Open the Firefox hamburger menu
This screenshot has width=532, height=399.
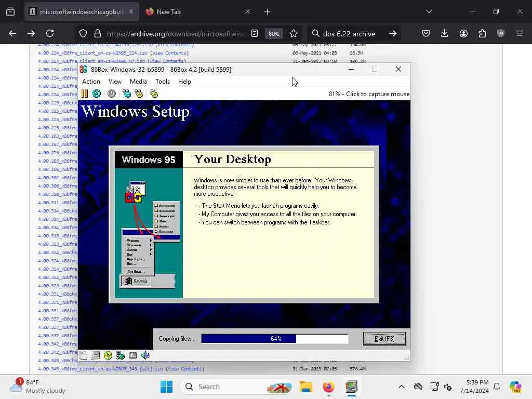click(520, 33)
